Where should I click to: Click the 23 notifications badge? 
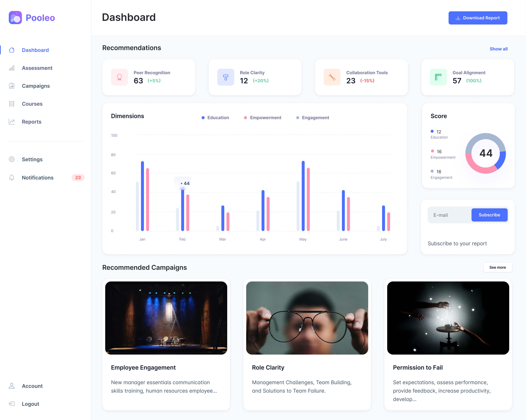point(78,177)
